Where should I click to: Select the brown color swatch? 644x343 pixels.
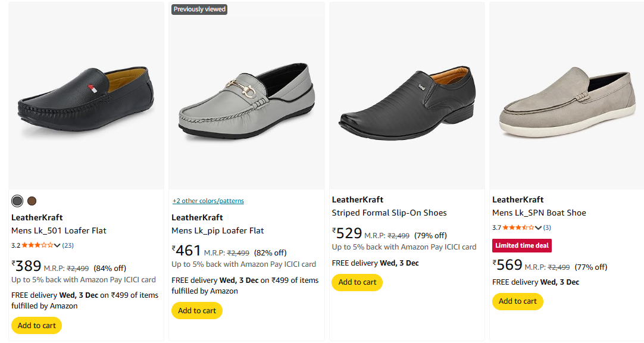pyautogui.click(x=32, y=201)
